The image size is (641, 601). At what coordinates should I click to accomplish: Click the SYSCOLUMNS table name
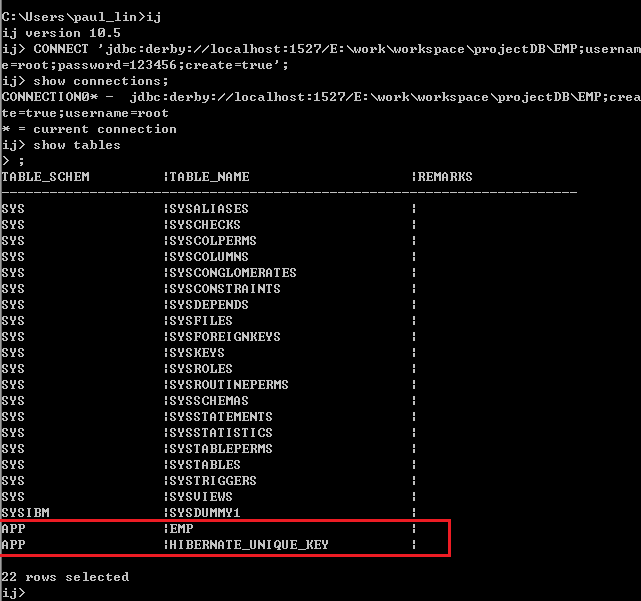click(x=209, y=257)
